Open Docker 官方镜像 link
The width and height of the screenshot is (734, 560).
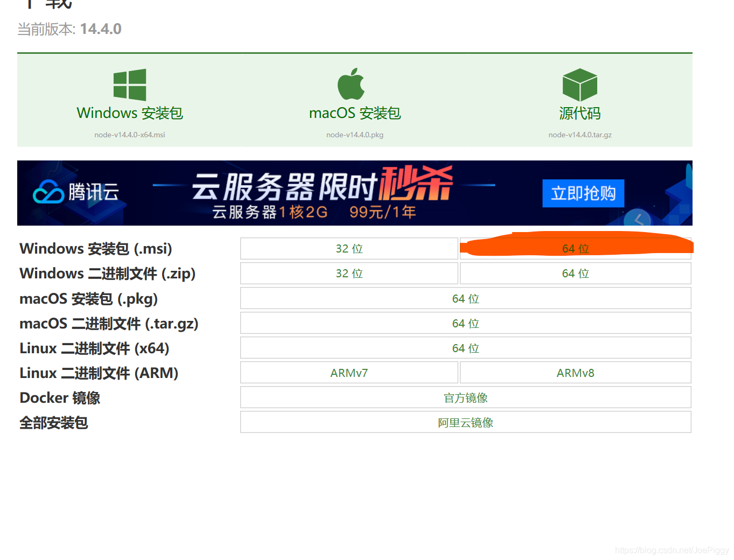tap(466, 397)
